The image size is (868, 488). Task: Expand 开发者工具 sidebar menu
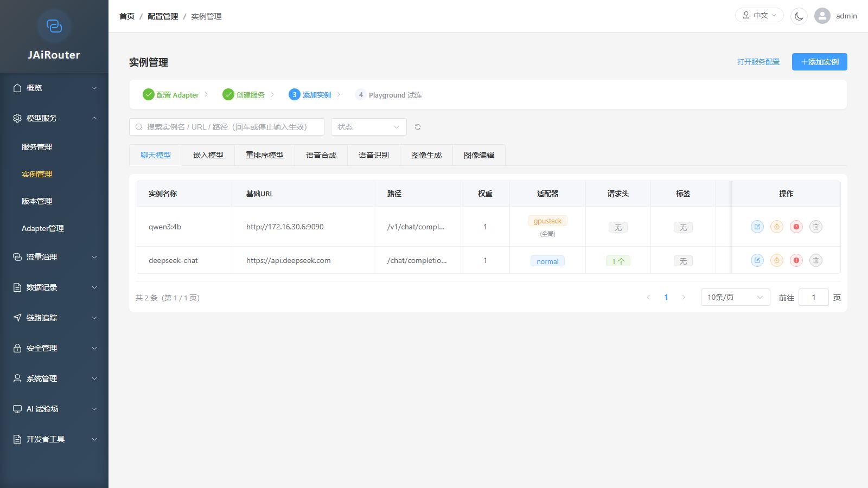(x=54, y=439)
